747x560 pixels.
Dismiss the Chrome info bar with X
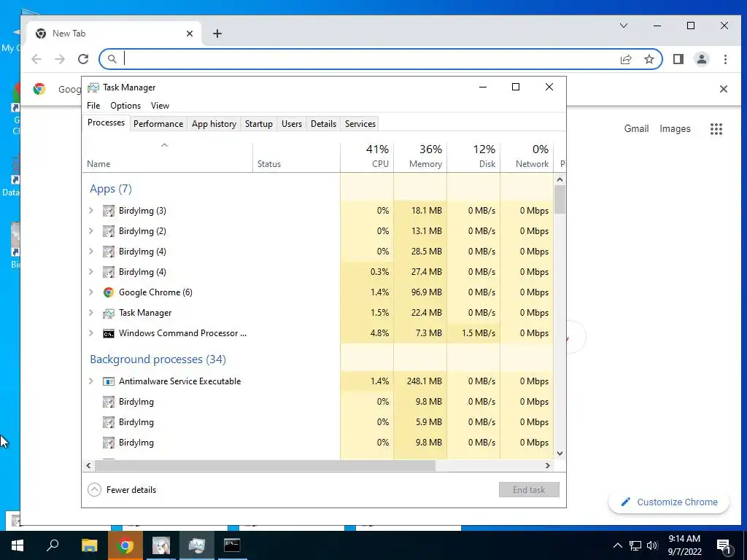click(x=723, y=89)
